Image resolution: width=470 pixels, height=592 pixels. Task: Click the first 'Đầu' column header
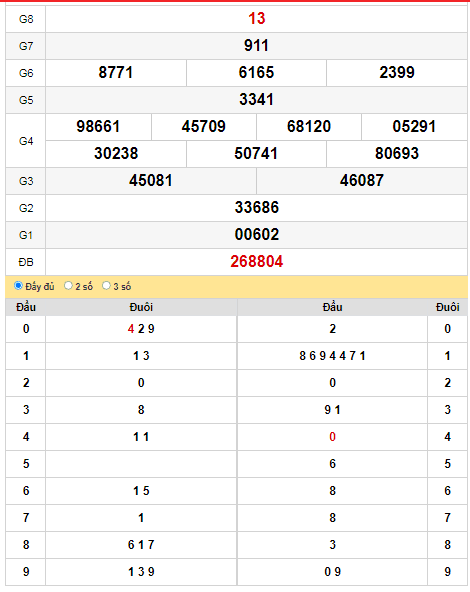point(26,307)
